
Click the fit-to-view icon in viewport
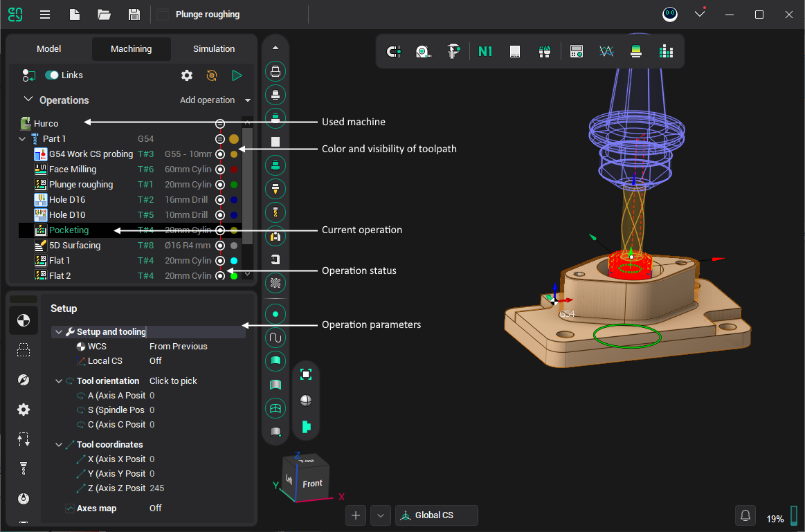(x=305, y=374)
